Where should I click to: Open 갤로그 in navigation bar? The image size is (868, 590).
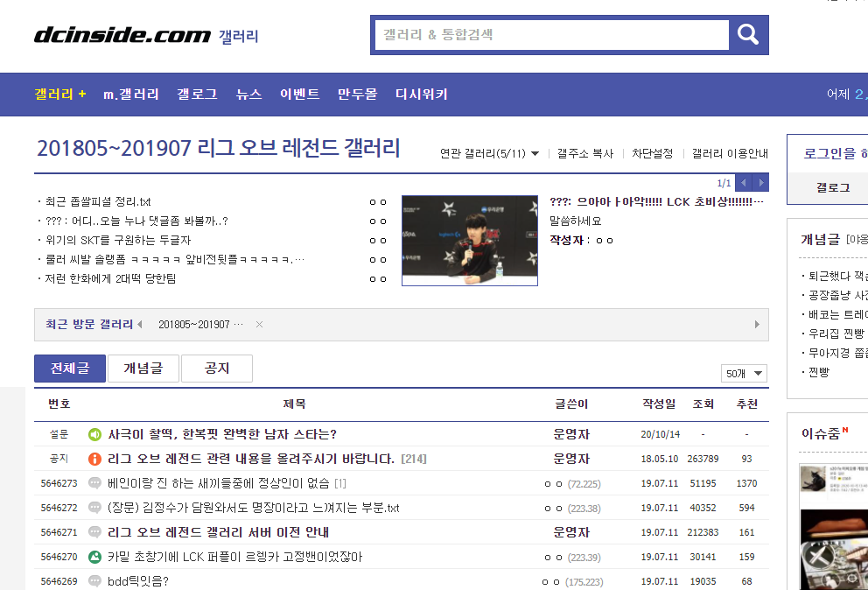tap(197, 95)
